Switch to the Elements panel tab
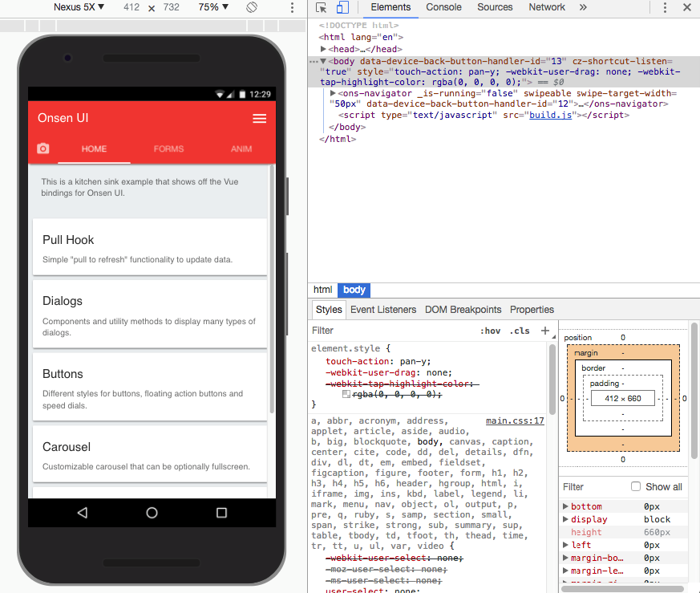The width and height of the screenshot is (700, 593). [x=390, y=7]
